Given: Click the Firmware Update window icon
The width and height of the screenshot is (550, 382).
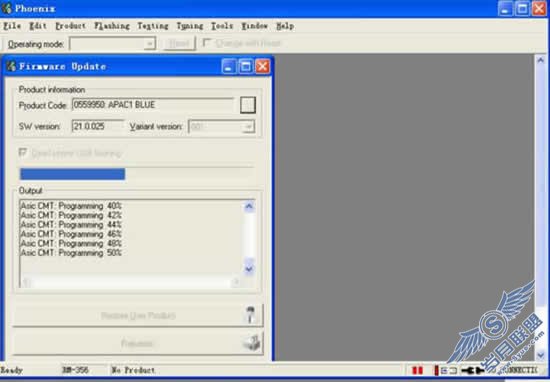Looking at the screenshot, I should pyautogui.click(x=12, y=66).
